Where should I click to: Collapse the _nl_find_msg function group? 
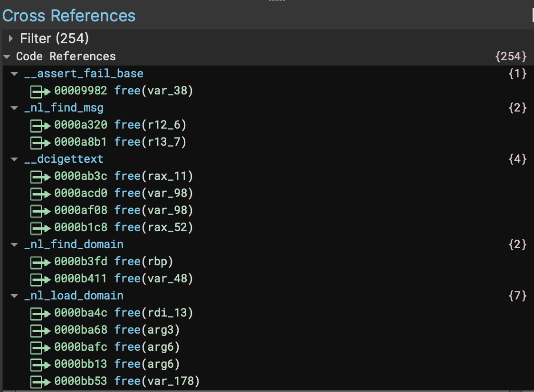point(15,108)
